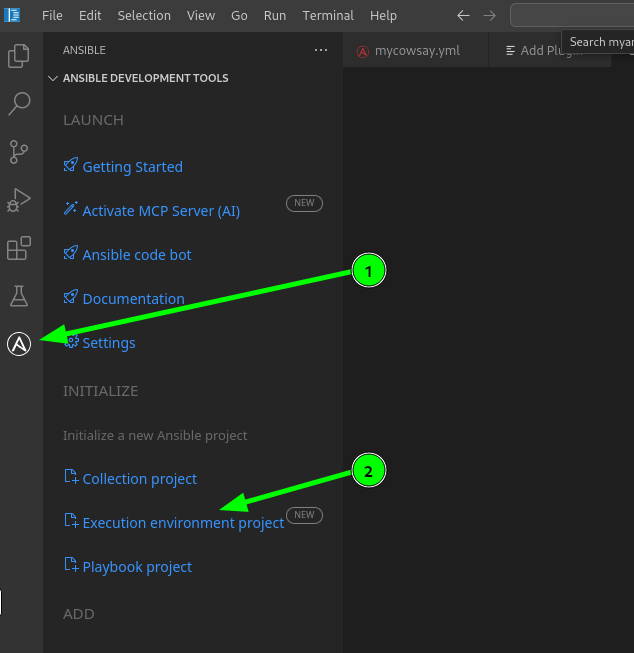Image resolution: width=634 pixels, height=653 pixels.
Task: Open the Terminal menu
Action: tap(328, 16)
